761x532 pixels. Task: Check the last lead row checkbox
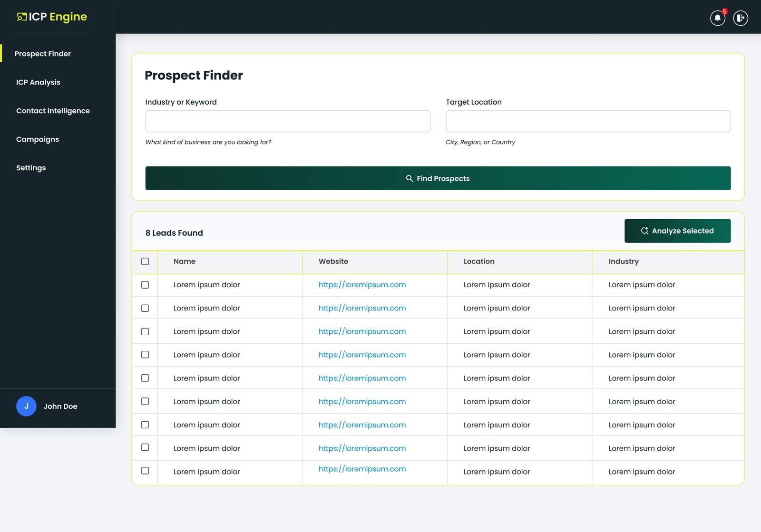145,471
